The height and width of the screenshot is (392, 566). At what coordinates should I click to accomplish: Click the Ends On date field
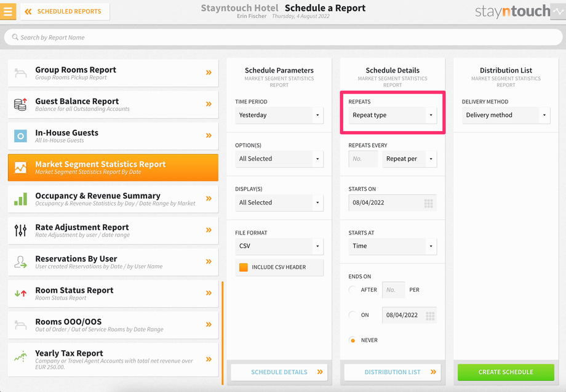(409, 315)
